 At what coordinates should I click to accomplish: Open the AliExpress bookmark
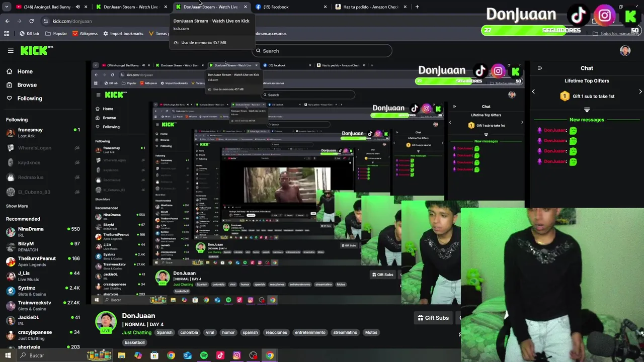tap(85, 34)
